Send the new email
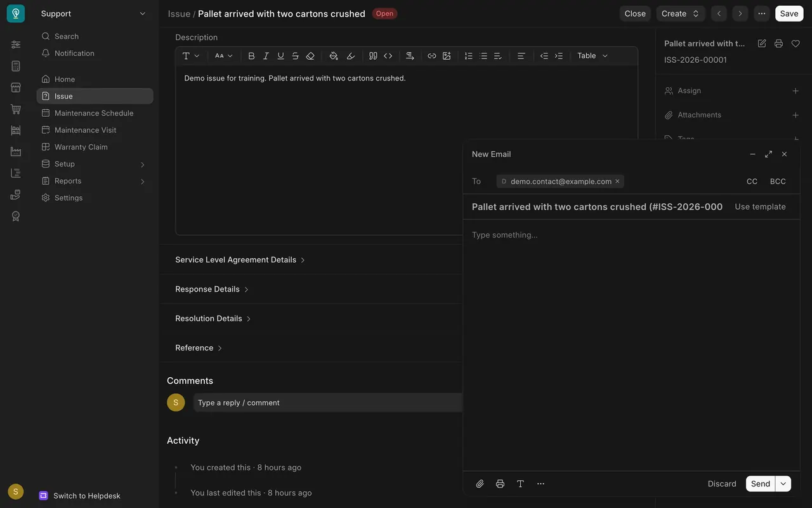 click(761, 484)
